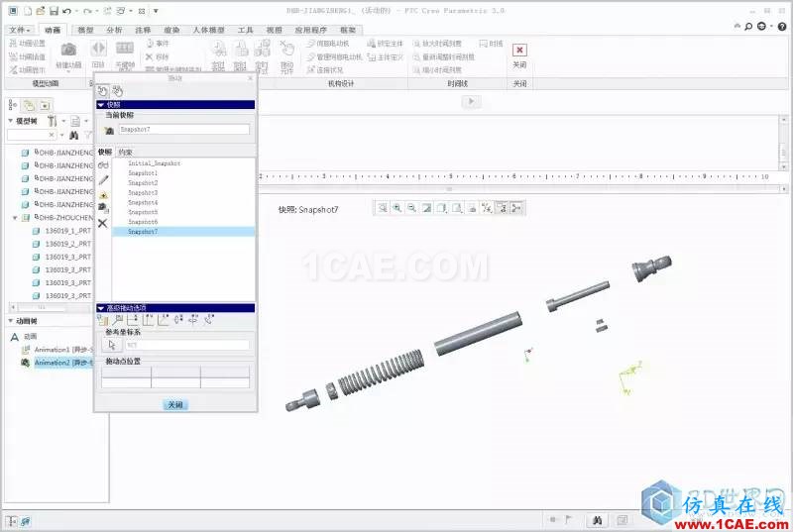This screenshot has height=532, width=793.
Task: Collapse the model tree panel header arrow
Action: click(x=10, y=121)
